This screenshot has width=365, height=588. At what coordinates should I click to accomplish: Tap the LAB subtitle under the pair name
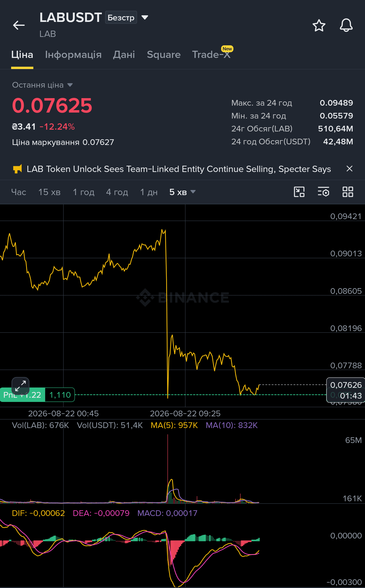tap(48, 34)
